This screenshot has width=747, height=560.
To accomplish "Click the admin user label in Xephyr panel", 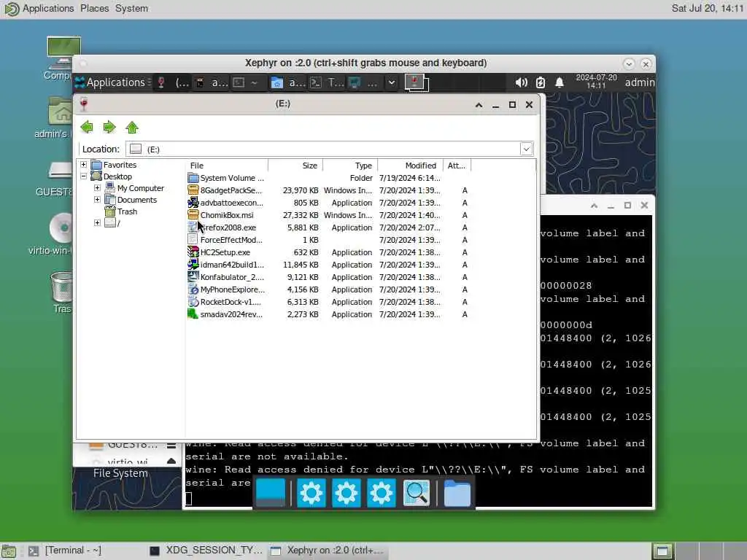I will 639,82.
